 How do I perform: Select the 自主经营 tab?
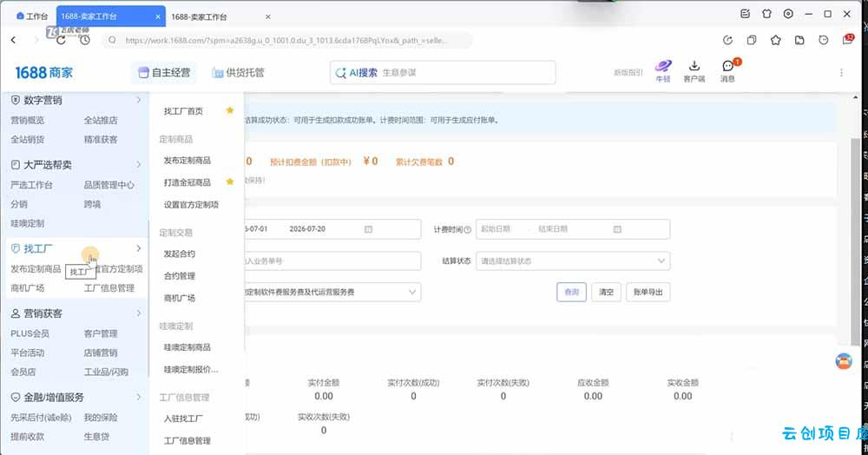[x=164, y=73]
